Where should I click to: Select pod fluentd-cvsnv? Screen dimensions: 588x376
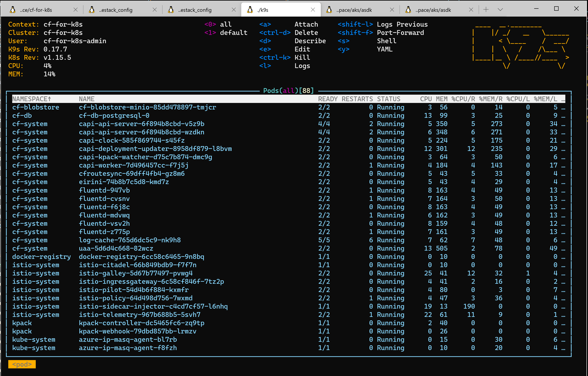(x=289, y=199)
